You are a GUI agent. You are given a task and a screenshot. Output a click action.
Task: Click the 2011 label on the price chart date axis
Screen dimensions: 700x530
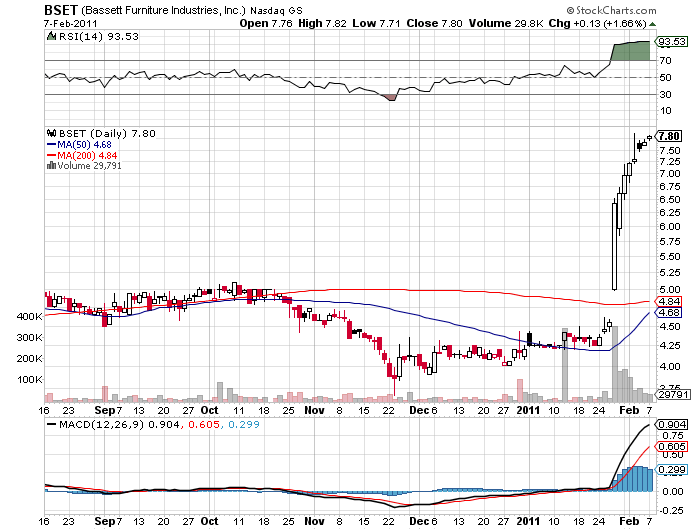tap(529, 410)
